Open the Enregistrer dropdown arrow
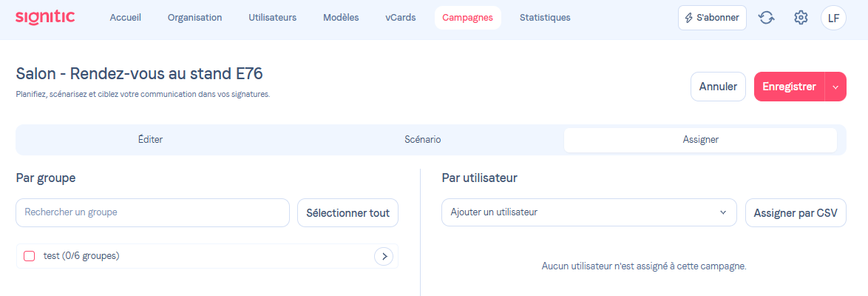Viewport: 868px width, 296px height. click(x=835, y=87)
